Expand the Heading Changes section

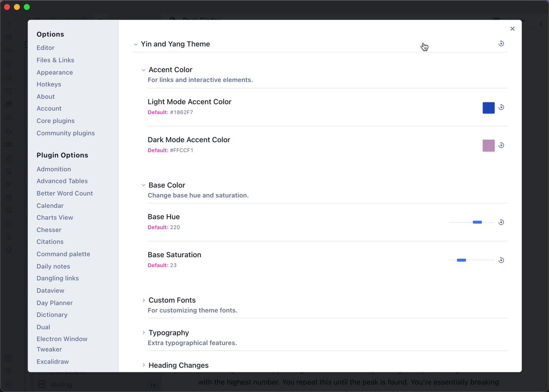tap(144, 365)
